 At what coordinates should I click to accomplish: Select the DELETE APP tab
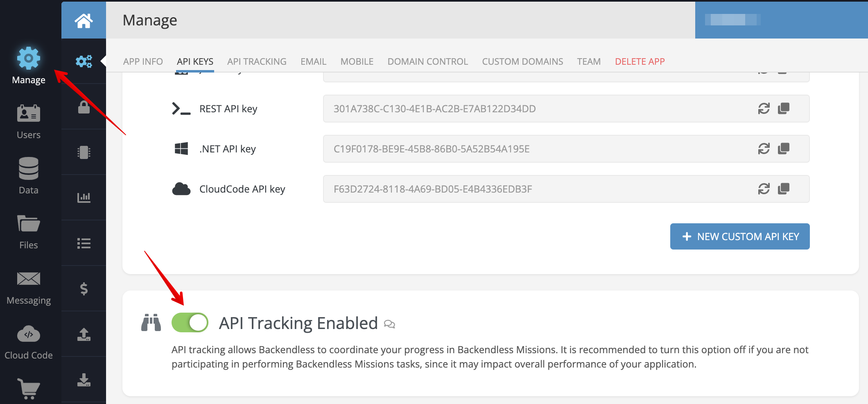coord(640,61)
